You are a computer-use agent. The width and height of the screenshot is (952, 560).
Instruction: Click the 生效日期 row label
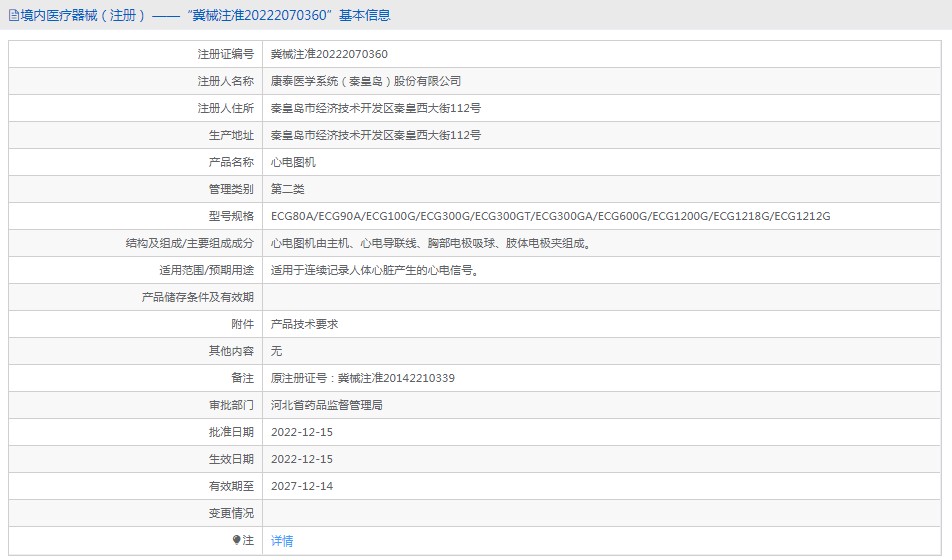(231, 459)
